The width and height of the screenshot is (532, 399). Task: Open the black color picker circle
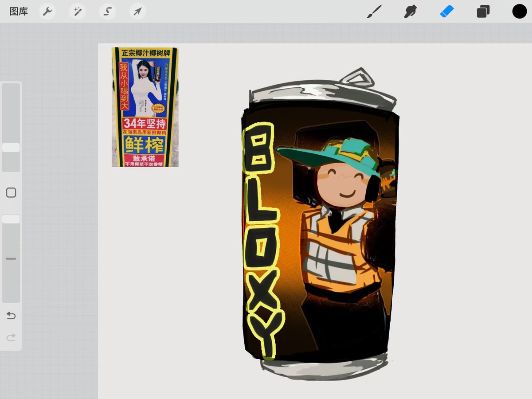[519, 12]
